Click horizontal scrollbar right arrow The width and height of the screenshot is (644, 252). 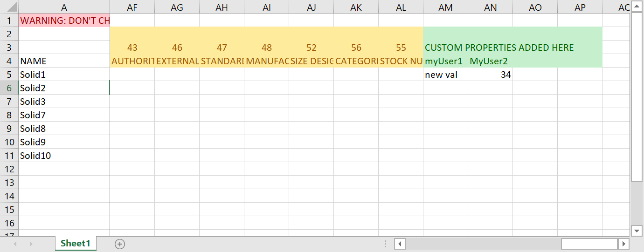click(x=623, y=244)
